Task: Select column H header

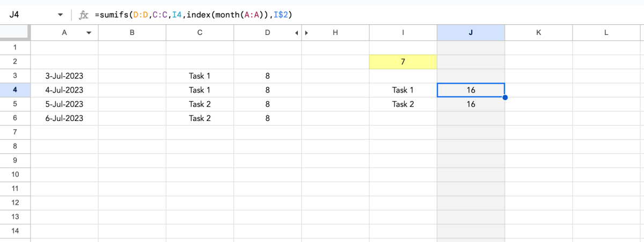Action: 335,33
